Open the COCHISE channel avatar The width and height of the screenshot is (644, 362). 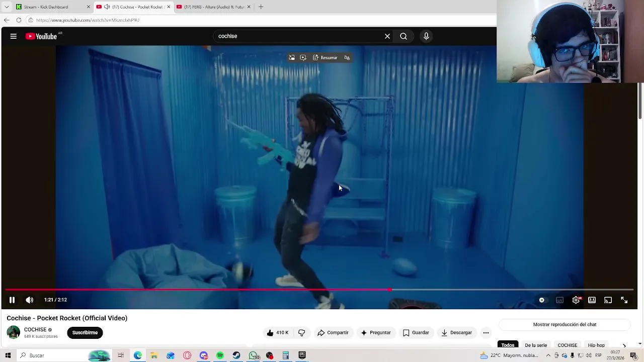pyautogui.click(x=14, y=332)
